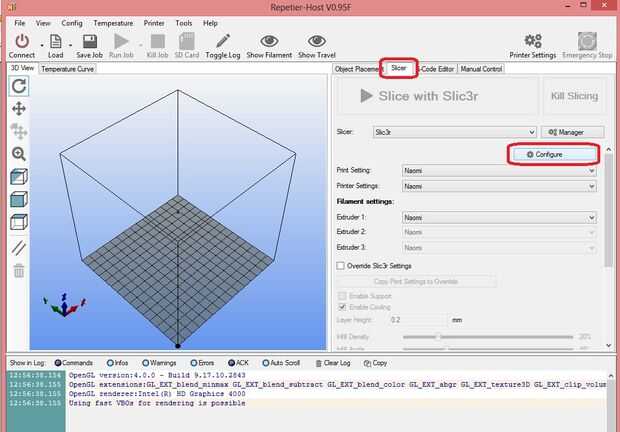Switch to top wireframe cube view
The width and height of the screenshot is (620, 432).
coord(19,222)
